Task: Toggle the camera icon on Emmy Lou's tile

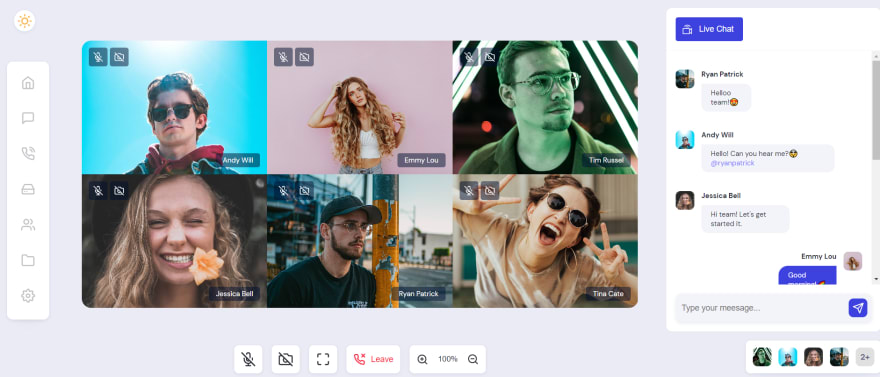Action: tap(304, 57)
